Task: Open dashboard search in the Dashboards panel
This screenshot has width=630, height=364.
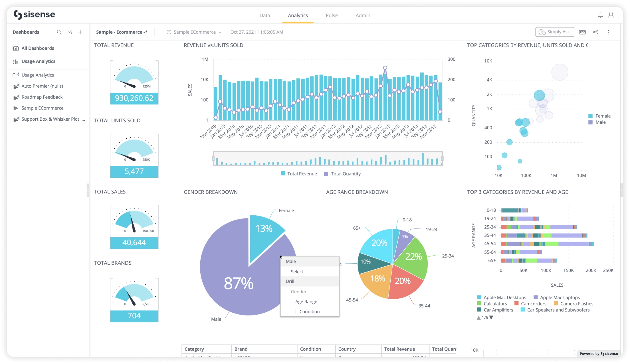Action: click(59, 32)
